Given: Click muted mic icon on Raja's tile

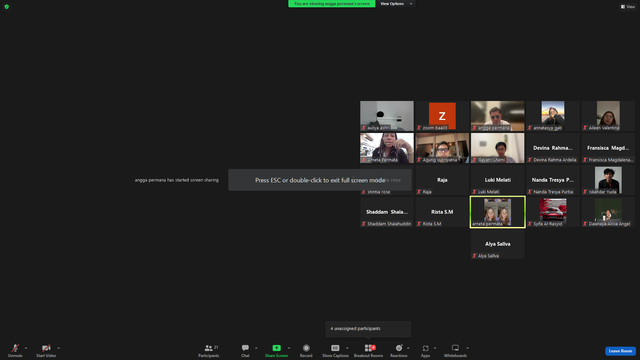Looking at the screenshot, I should [x=419, y=191].
